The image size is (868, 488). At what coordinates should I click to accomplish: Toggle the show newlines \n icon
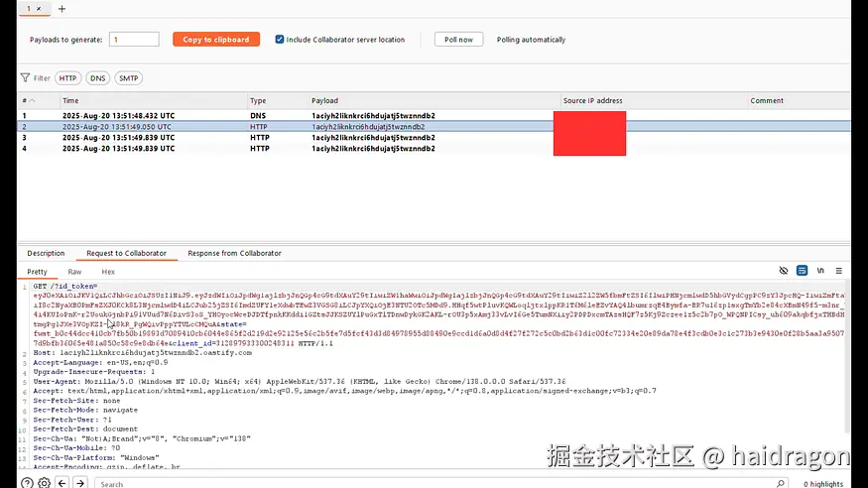pyautogui.click(x=820, y=271)
